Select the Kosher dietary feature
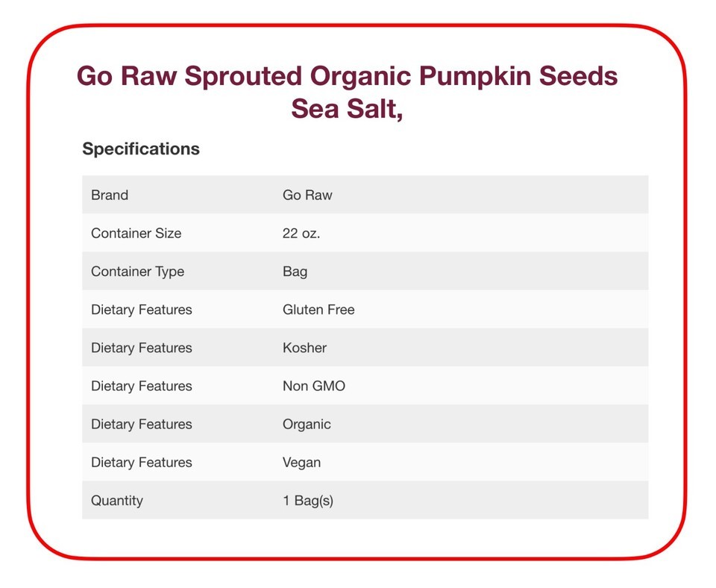The height and width of the screenshot is (588, 716). 304,348
